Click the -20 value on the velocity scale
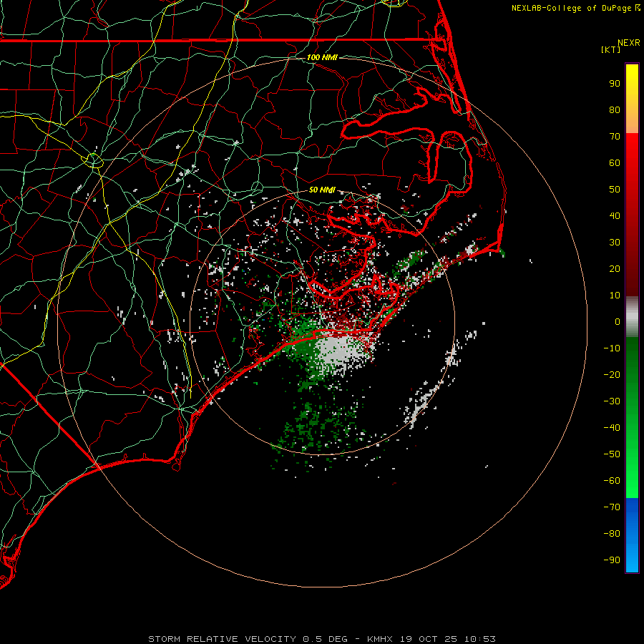The height and width of the screenshot is (644, 644). pos(612,375)
